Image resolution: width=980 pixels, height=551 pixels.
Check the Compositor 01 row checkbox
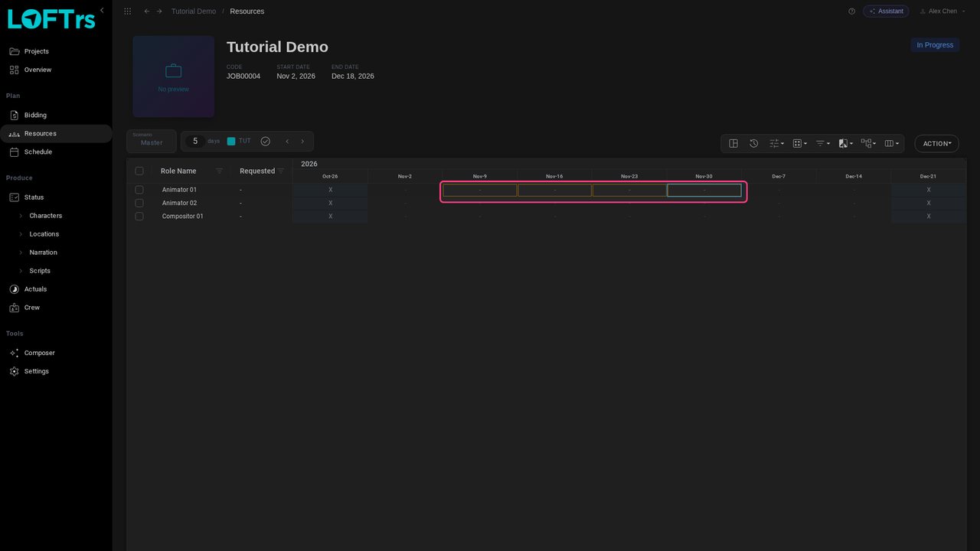pos(139,216)
